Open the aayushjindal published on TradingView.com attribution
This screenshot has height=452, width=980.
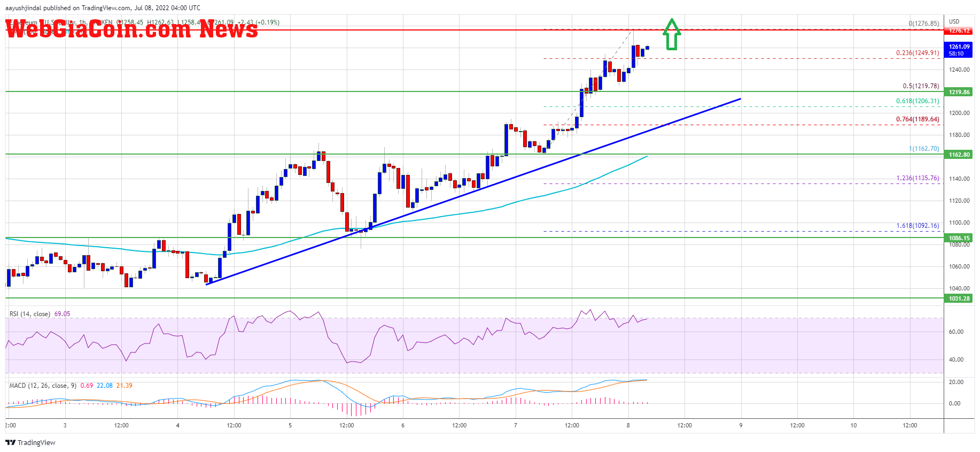tap(103, 8)
